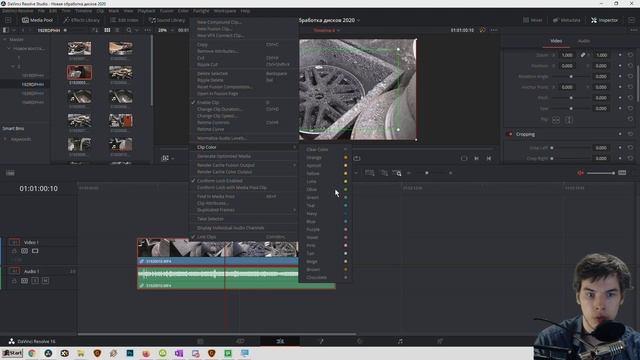This screenshot has height=360, width=640.
Task: Reset the Zoom parameter
Action: [630, 55]
